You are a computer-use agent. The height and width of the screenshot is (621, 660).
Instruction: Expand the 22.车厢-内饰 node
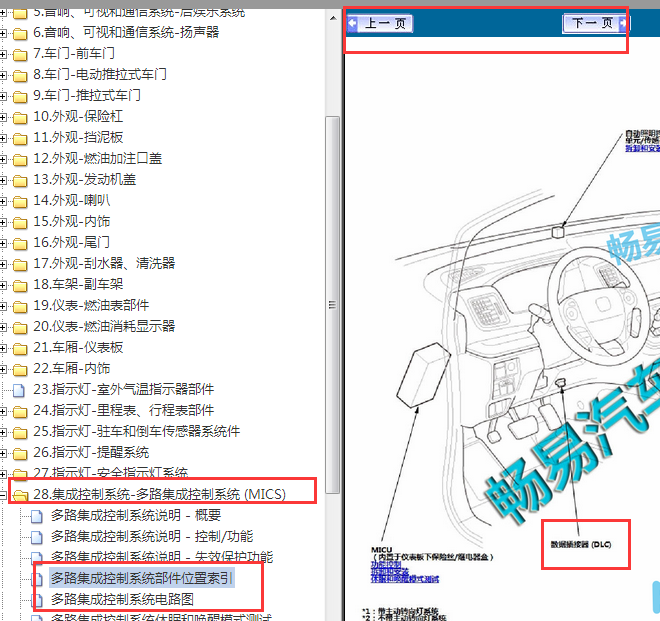pyautogui.click(x=3, y=369)
